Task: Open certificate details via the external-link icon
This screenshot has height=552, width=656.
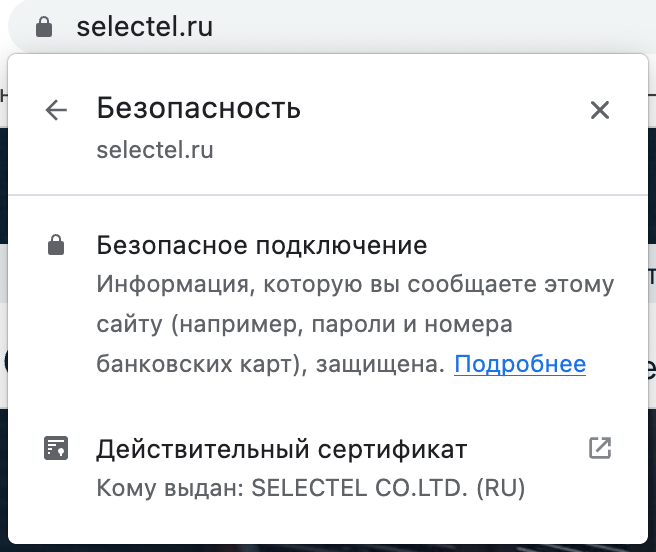Action: [599, 448]
